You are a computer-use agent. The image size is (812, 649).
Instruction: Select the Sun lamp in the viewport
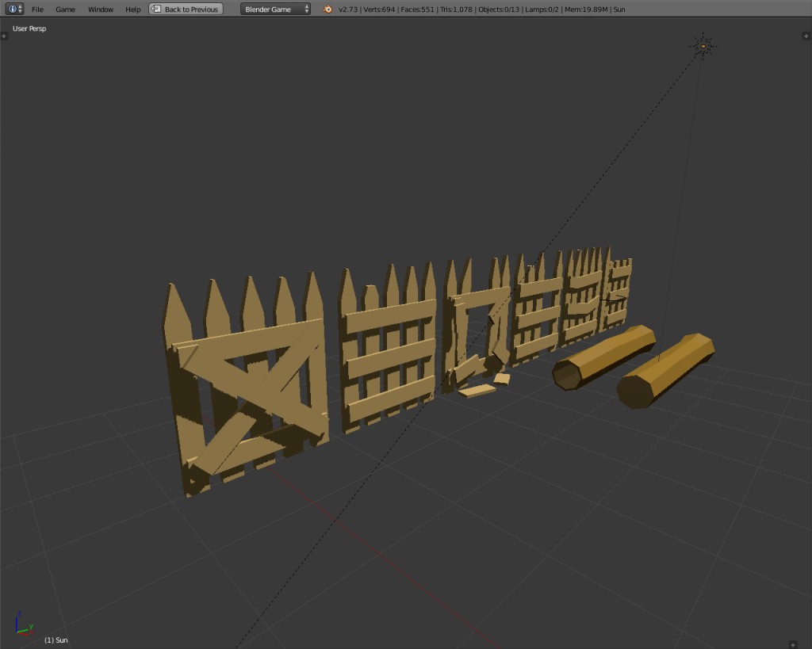click(x=703, y=45)
